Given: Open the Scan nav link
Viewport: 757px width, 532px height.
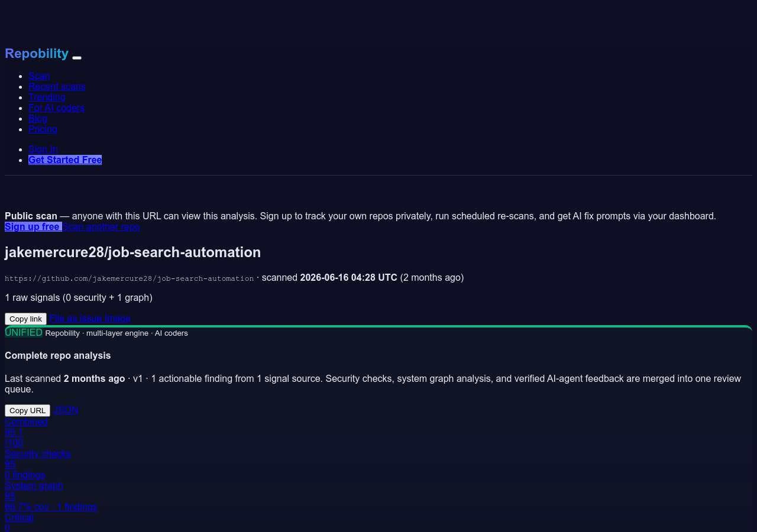Looking at the screenshot, I should click(39, 76).
